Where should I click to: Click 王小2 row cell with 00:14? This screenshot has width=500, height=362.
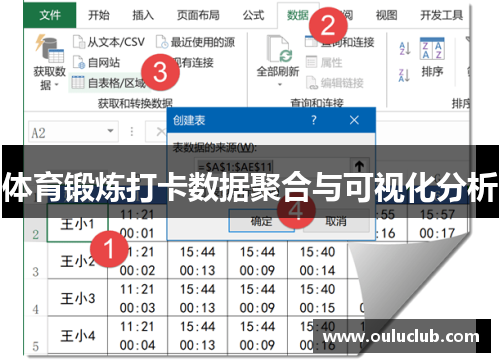point(317,260)
